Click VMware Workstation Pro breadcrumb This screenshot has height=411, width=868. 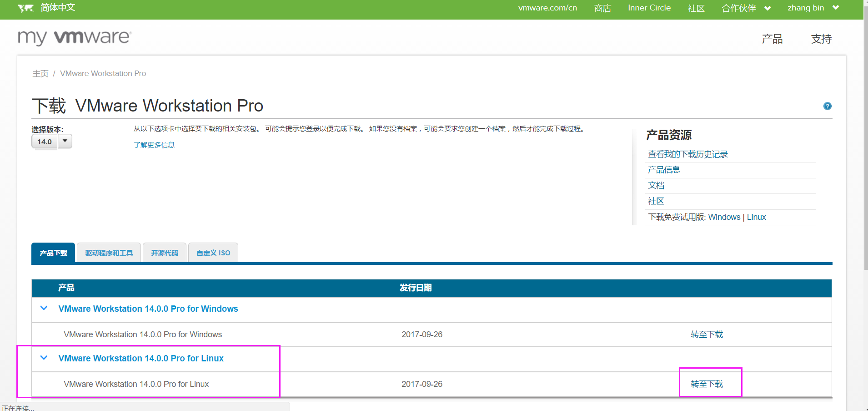103,73
